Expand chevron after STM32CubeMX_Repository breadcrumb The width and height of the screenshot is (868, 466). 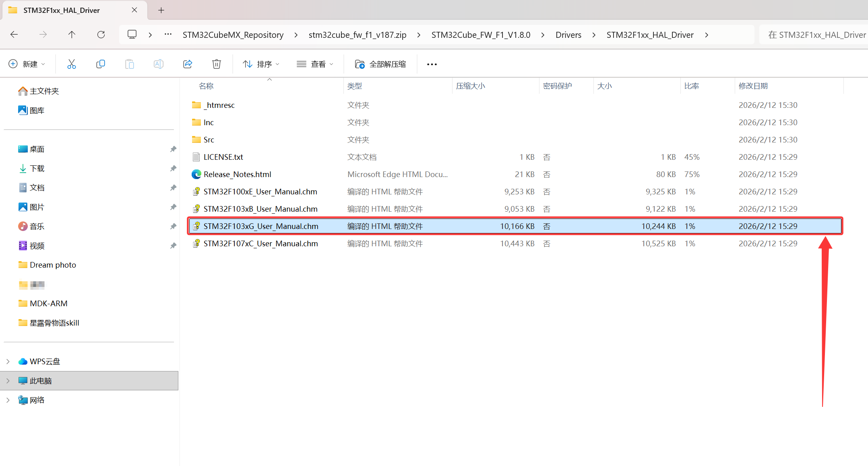pos(296,35)
